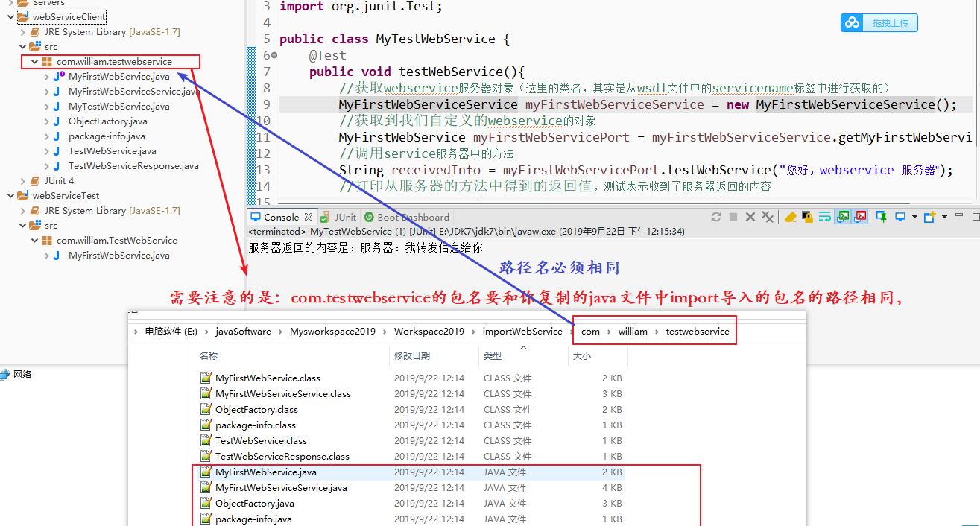Select JRE System Library under webServiceClient
The image size is (980, 526).
[112, 32]
